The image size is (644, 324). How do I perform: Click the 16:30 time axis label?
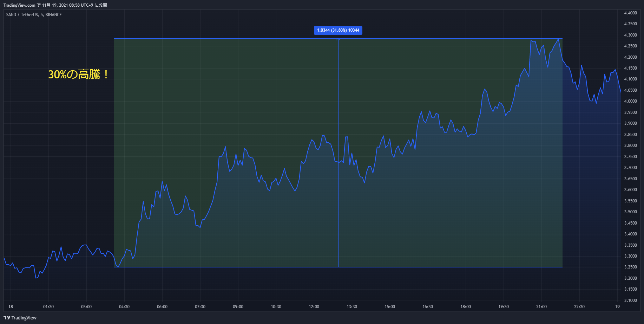coord(428,307)
